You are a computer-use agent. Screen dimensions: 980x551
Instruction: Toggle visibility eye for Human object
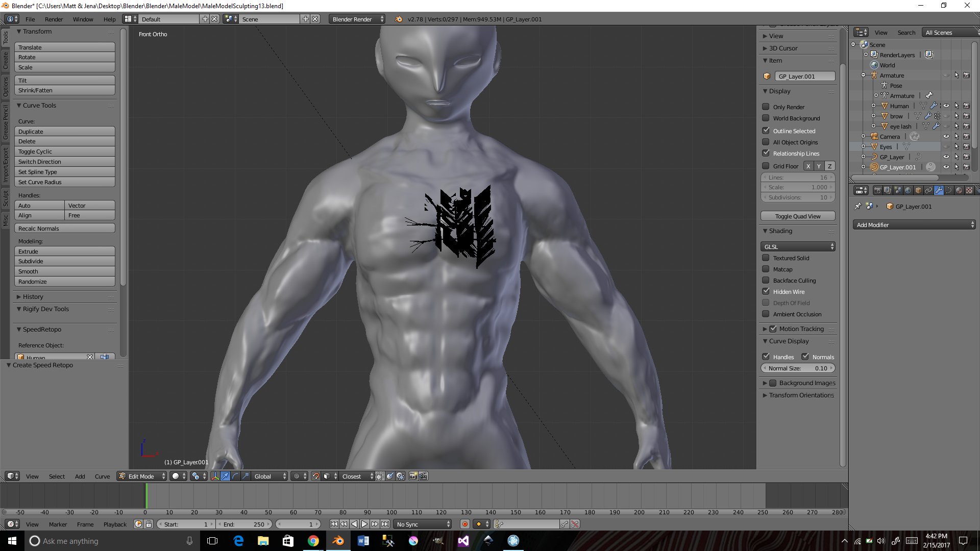(946, 106)
